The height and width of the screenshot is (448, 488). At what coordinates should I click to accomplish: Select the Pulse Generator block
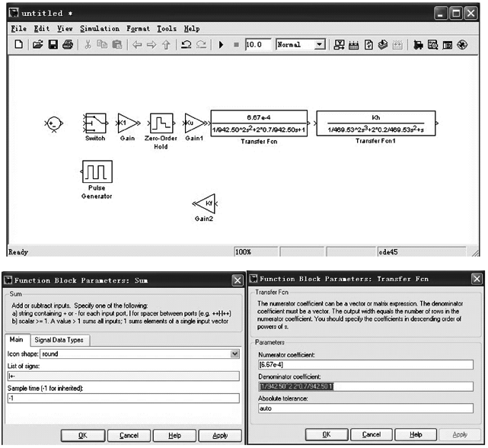coord(97,172)
